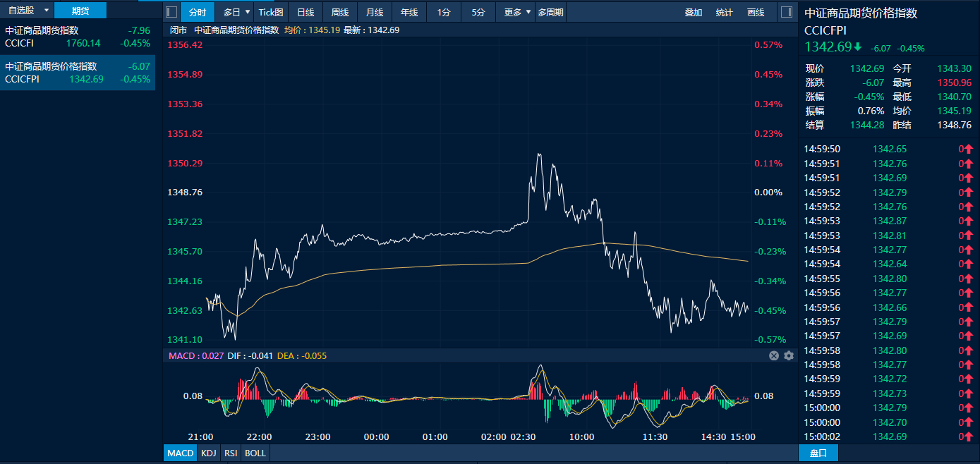Expand the 更多 dropdown arrow
The image size is (980, 464).
[x=528, y=12]
